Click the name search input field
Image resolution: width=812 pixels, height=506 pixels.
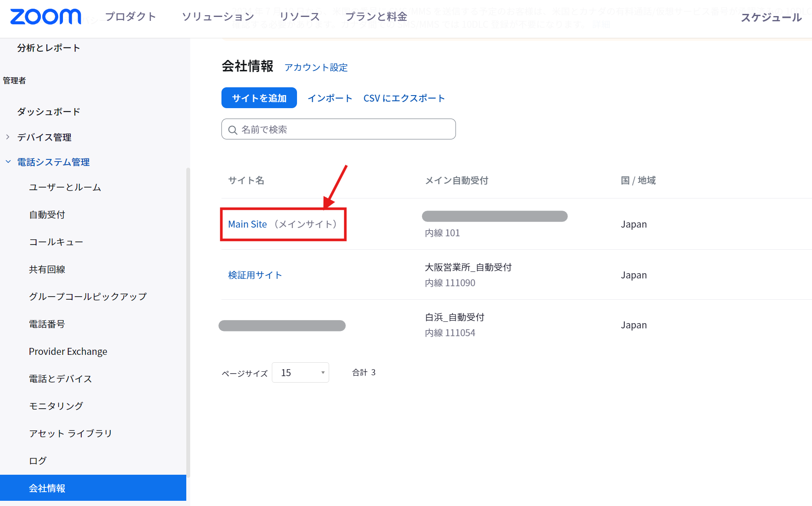[339, 129]
